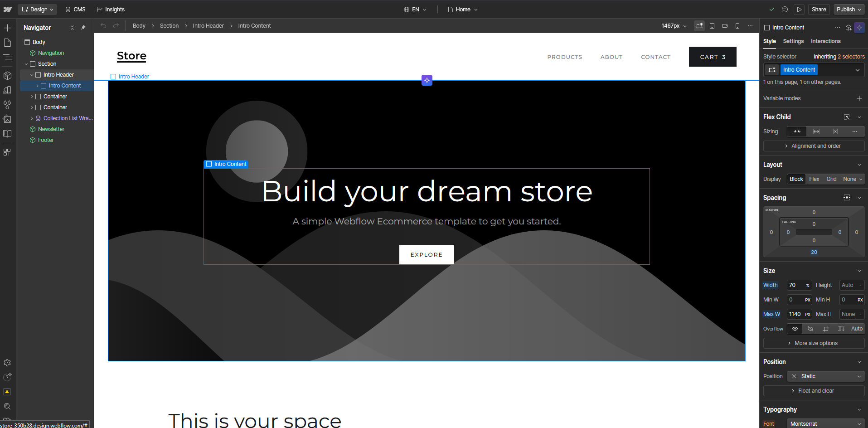
Task: Set Display to Flex
Action: 814,179
